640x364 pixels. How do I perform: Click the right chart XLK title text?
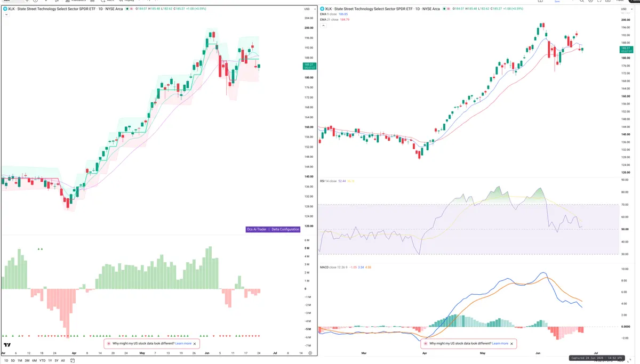382,9
